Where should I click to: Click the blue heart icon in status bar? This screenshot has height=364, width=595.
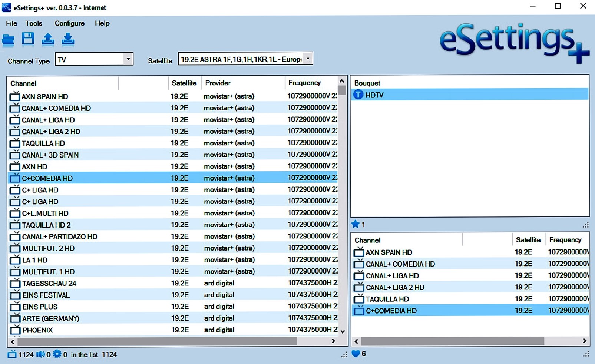[x=356, y=354]
